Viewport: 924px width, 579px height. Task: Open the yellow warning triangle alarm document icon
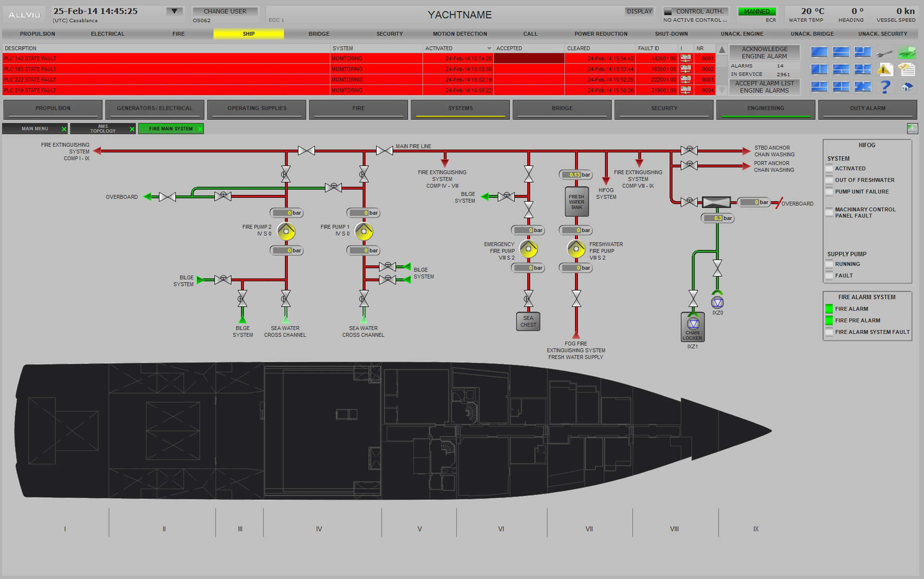(884, 70)
